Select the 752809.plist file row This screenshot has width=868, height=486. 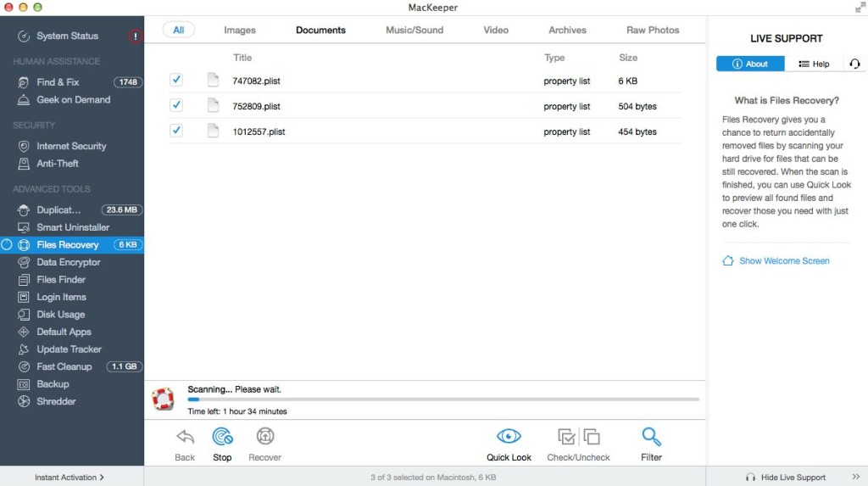click(426, 106)
